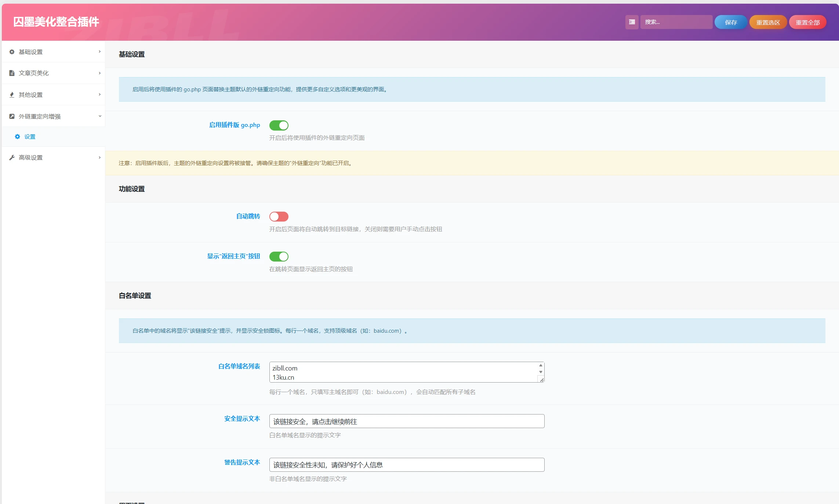The width and height of the screenshot is (839, 504).
Task: Click the small gear icon beside 设置 submenu
Action: (x=17, y=136)
